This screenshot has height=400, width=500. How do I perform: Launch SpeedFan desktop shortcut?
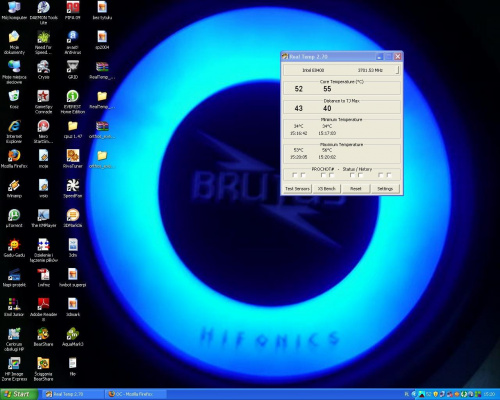(x=73, y=189)
